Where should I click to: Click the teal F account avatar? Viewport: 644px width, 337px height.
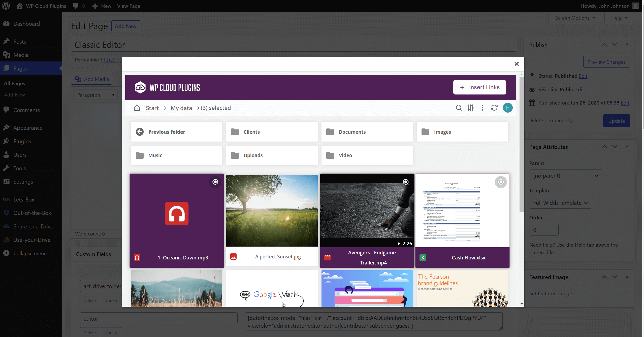[x=507, y=108]
